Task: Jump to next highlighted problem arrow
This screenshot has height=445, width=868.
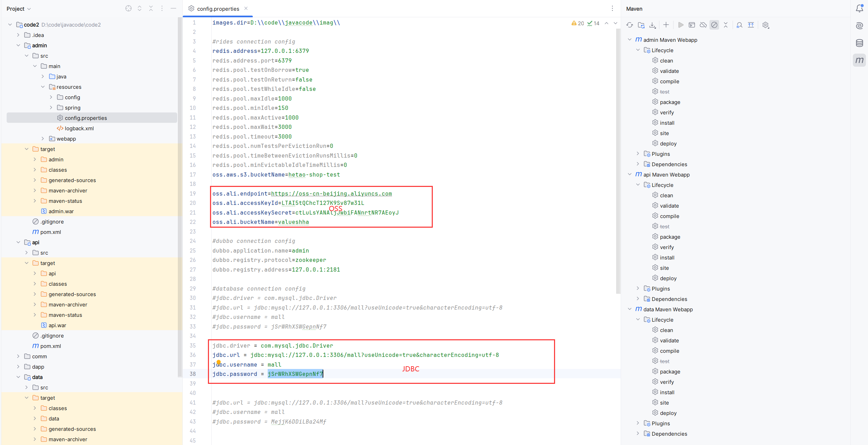Action: click(x=616, y=23)
